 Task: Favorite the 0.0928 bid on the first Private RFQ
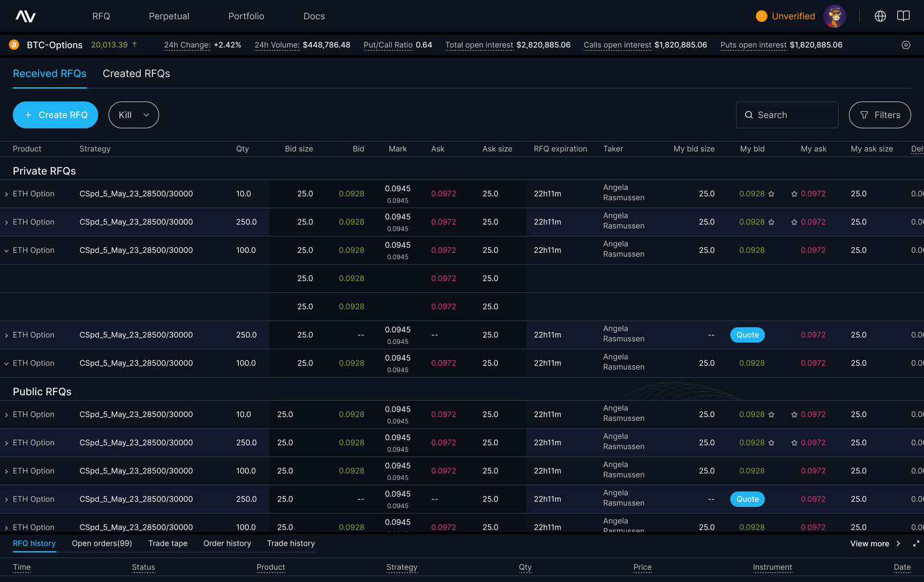point(772,193)
